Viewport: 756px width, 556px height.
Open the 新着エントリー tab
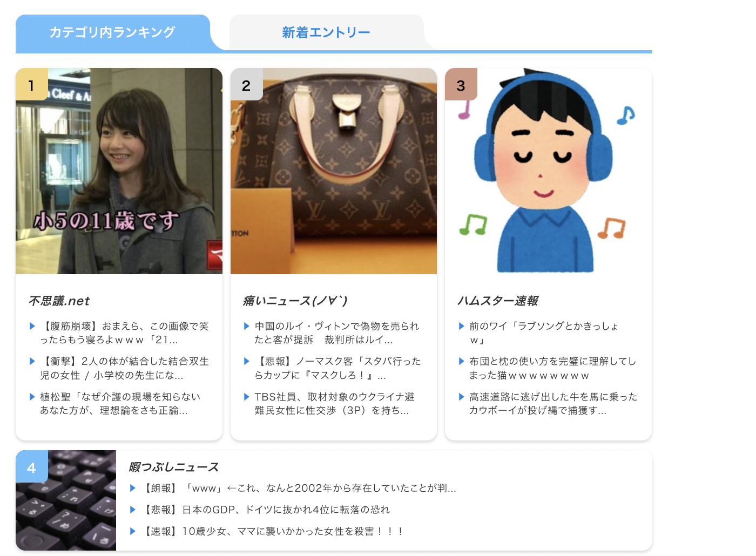pyautogui.click(x=326, y=32)
